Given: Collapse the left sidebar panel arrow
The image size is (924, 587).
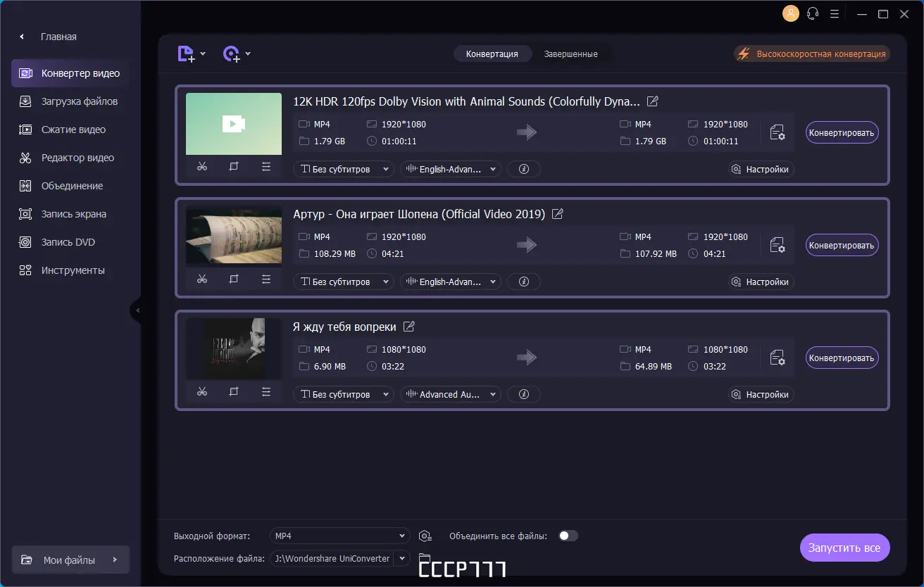Looking at the screenshot, I should coord(137,310).
